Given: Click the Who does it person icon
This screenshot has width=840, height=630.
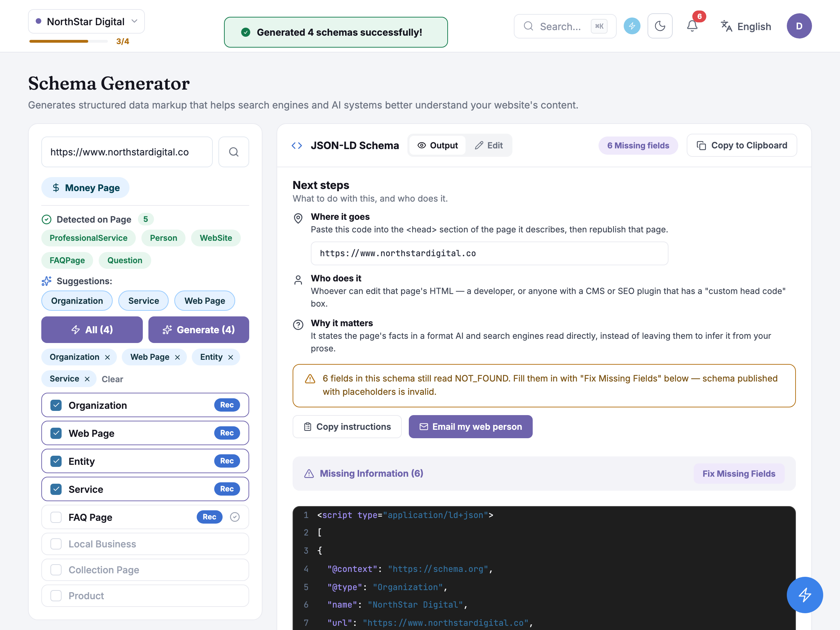Looking at the screenshot, I should click(x=298, y=280).
